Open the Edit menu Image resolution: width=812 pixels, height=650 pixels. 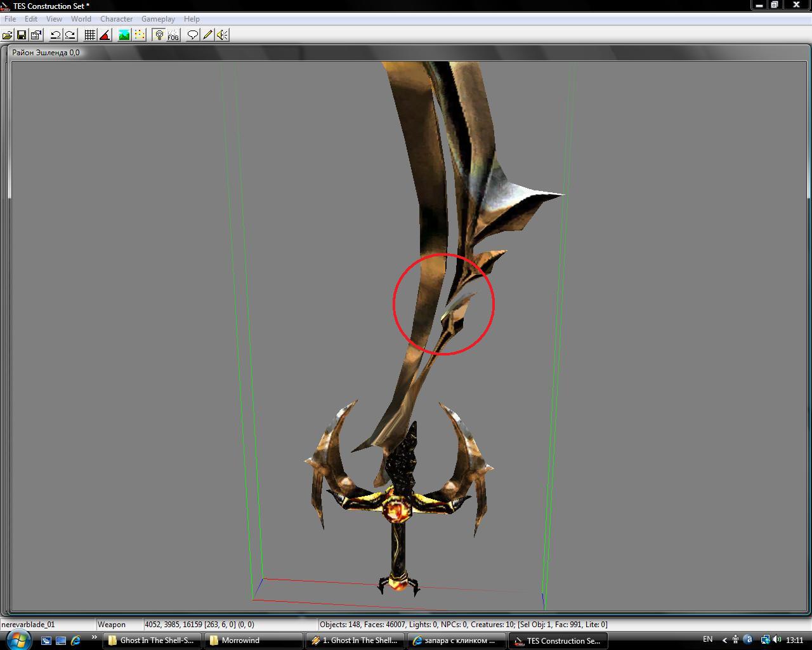coord(31,19)
